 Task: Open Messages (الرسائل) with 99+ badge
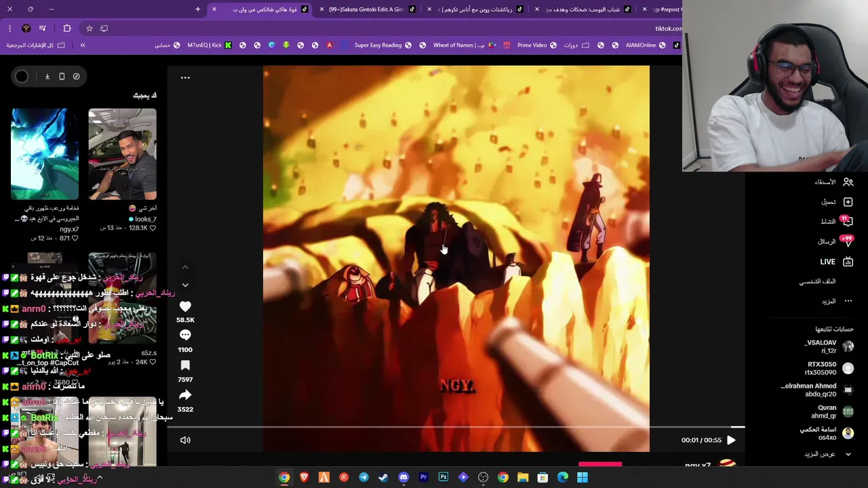835,241
